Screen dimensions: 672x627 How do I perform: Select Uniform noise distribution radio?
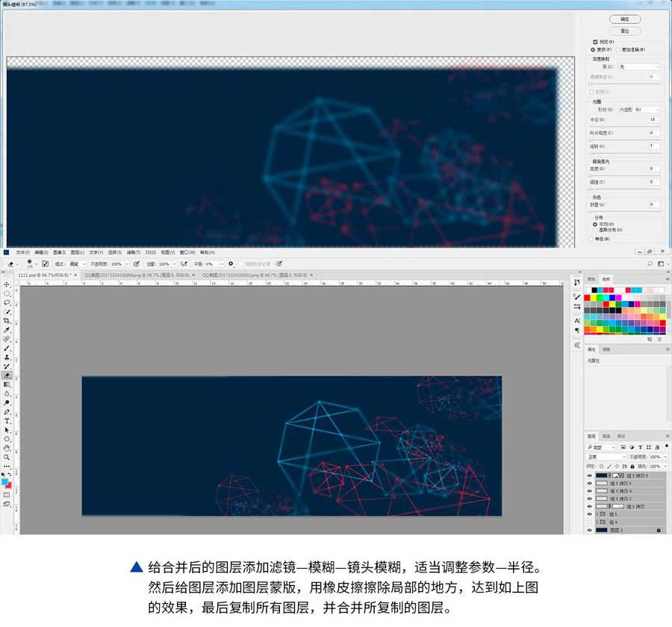pos(595,224)
